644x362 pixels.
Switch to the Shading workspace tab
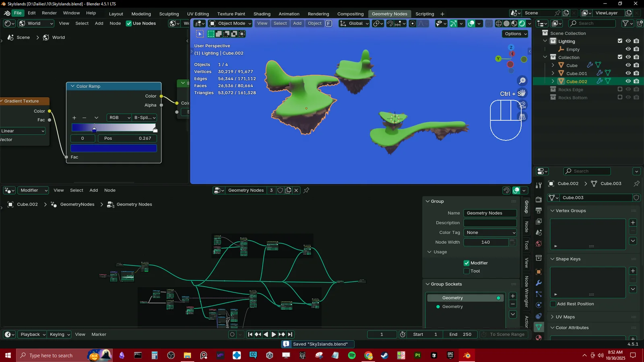262,14
